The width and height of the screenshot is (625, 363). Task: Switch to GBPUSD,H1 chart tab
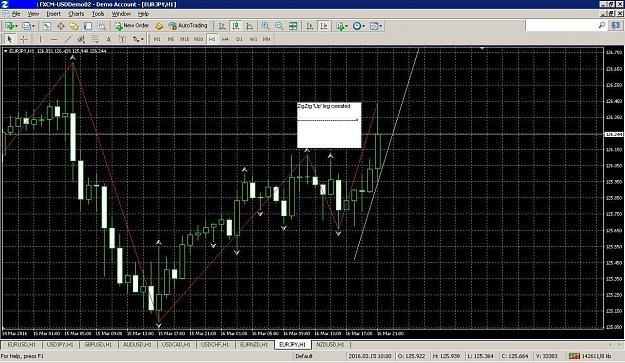[98, 345]
